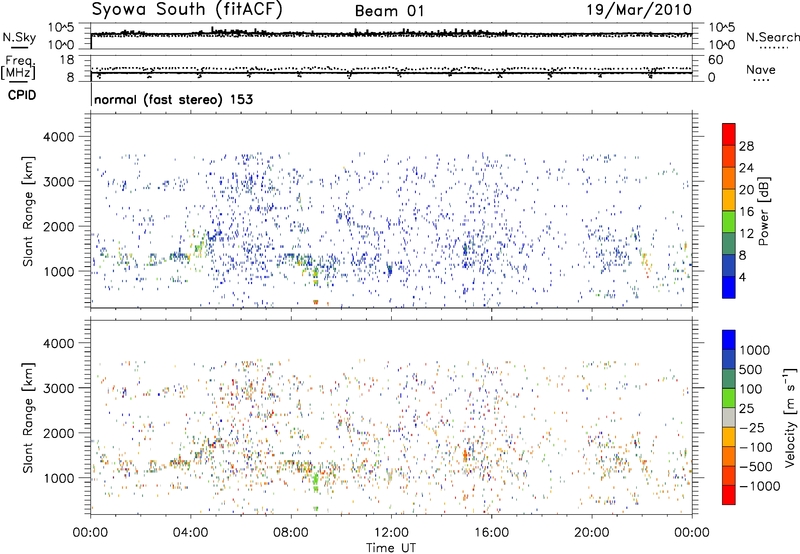Click the '28' power colorbar value
800x554 pixels.
746,146
